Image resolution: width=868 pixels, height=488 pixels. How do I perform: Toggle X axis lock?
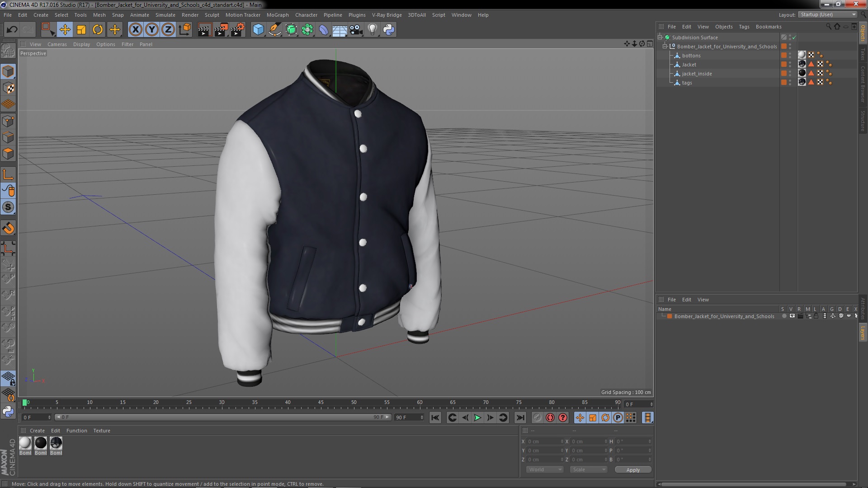pyautogui.click(x=135, y=30)
